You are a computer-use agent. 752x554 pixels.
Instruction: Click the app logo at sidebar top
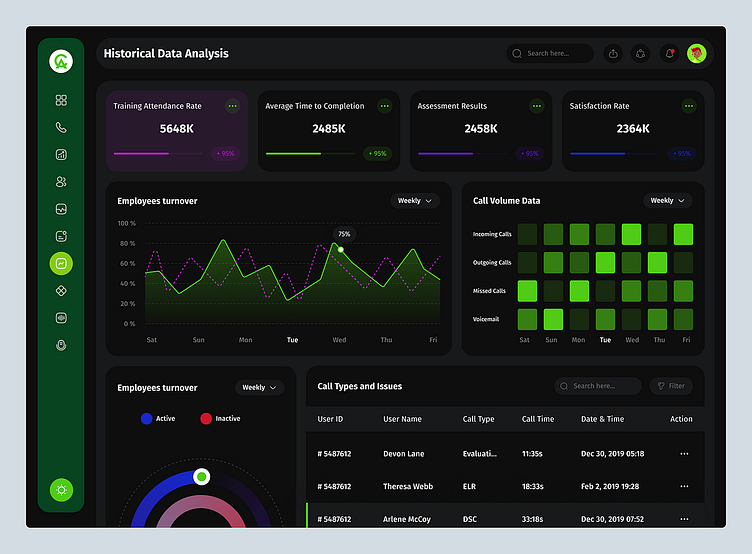tap(61, 61)
